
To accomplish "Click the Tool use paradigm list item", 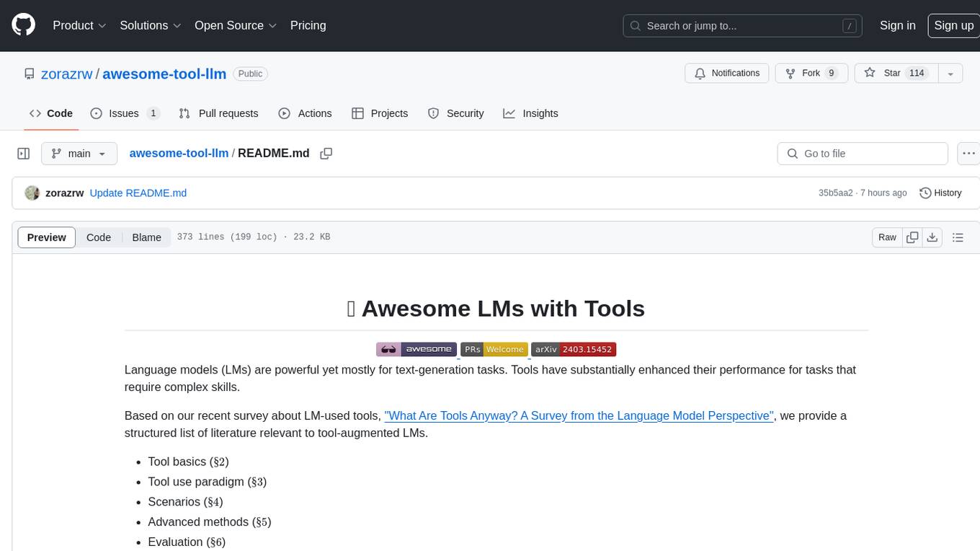I will pos(208,482).
